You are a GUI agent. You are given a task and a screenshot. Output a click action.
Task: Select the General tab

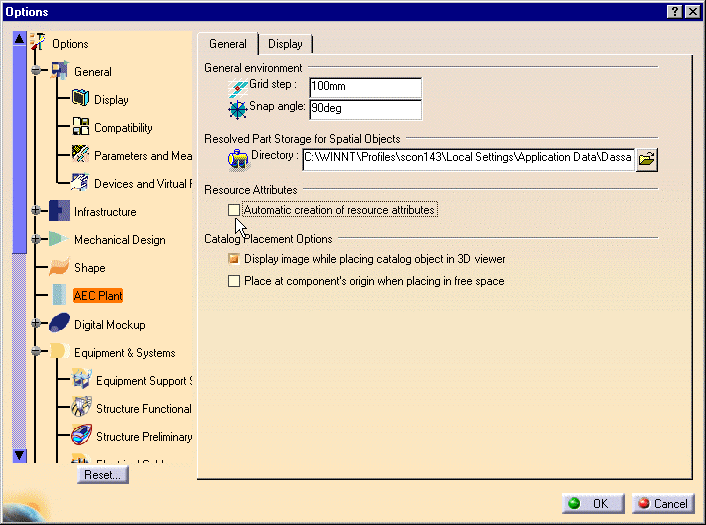coord(227,44)
